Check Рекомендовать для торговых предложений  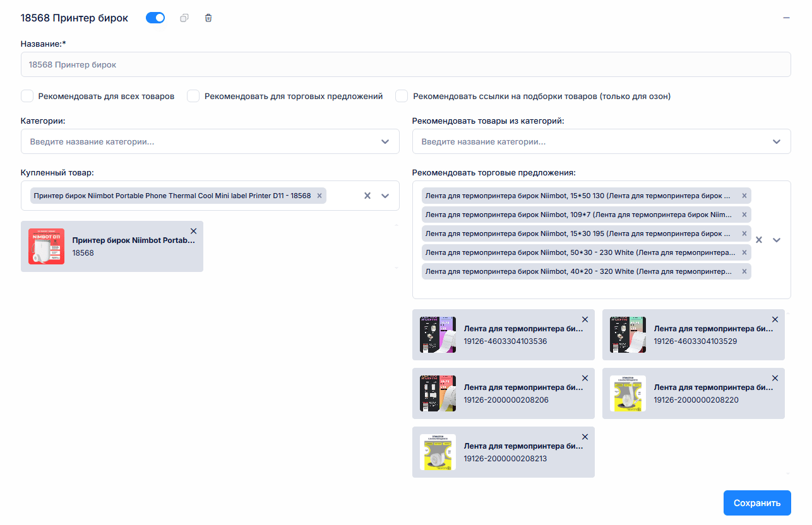[x=193, y=96]
